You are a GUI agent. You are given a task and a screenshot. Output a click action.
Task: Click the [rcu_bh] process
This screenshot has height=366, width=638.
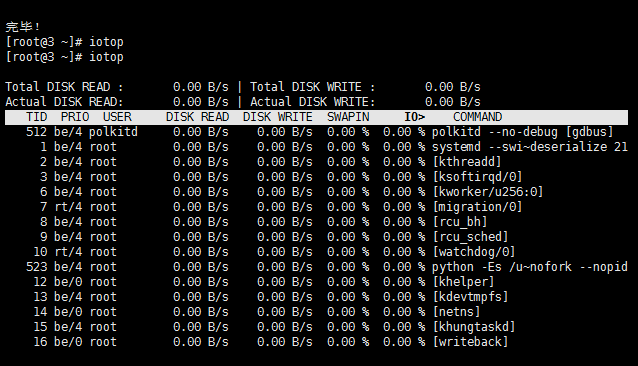pos(459,222)
